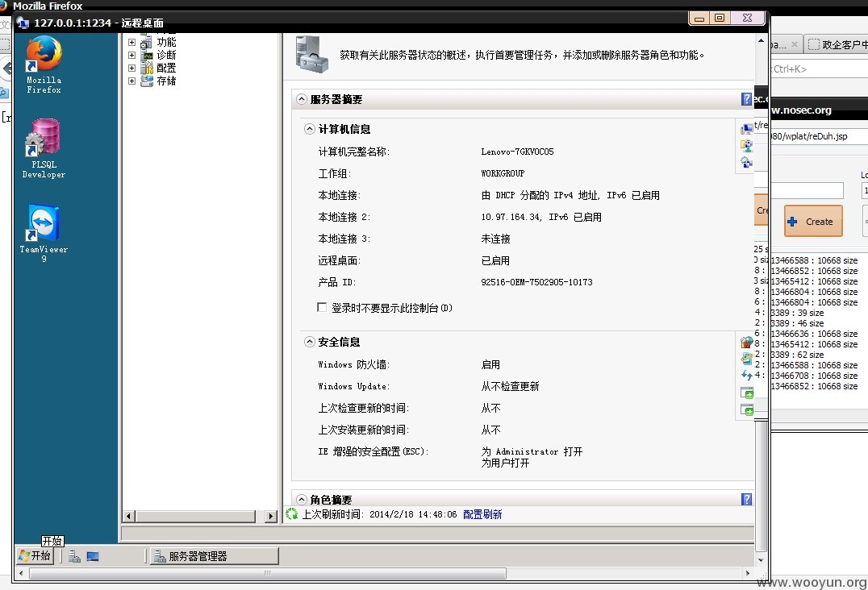The image size is (868, 590).
Task: Click details pane scroll up arrow
Action: click(x=761, y=40)
